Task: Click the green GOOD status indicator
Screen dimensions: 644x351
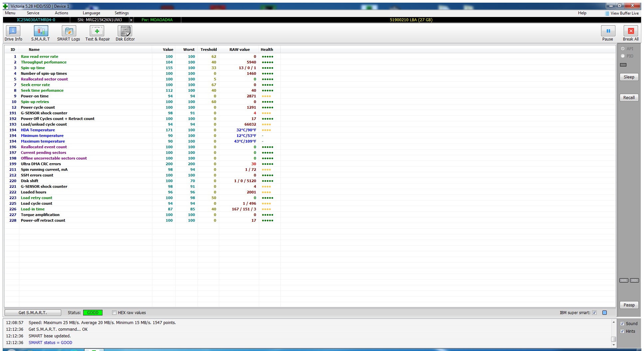Action: [92, 313]
